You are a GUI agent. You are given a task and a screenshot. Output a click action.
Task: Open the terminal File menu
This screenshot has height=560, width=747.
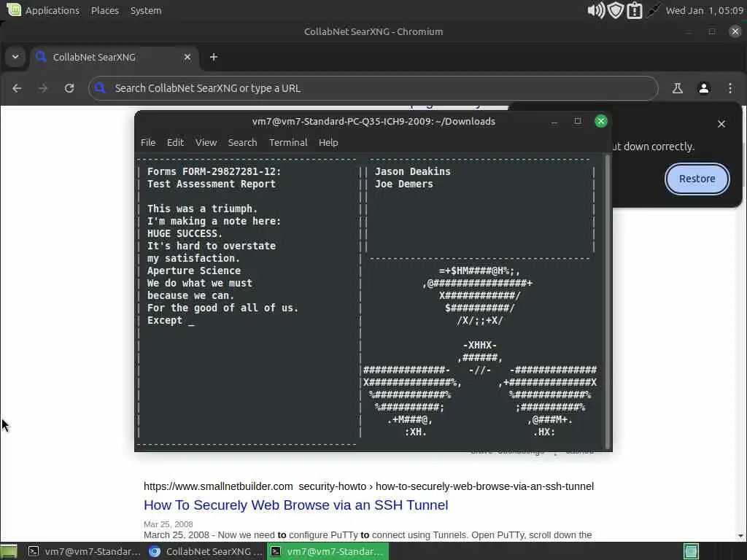(x=148, y=142)
